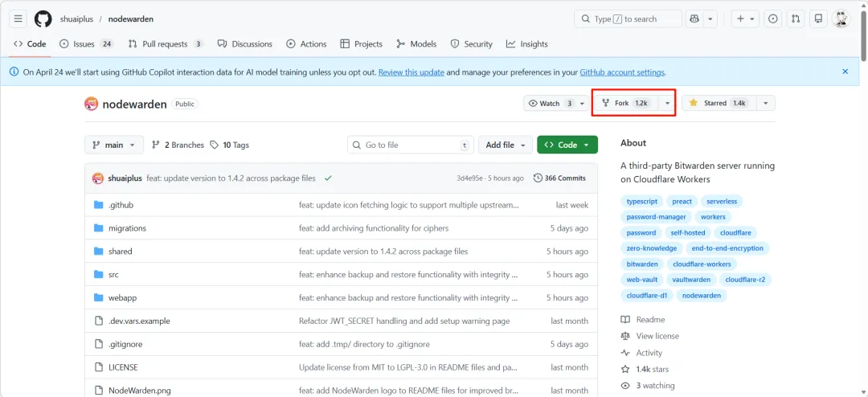Open the shared folder
The height and width of the screenshot is (397, 868).
pos(120,252)
